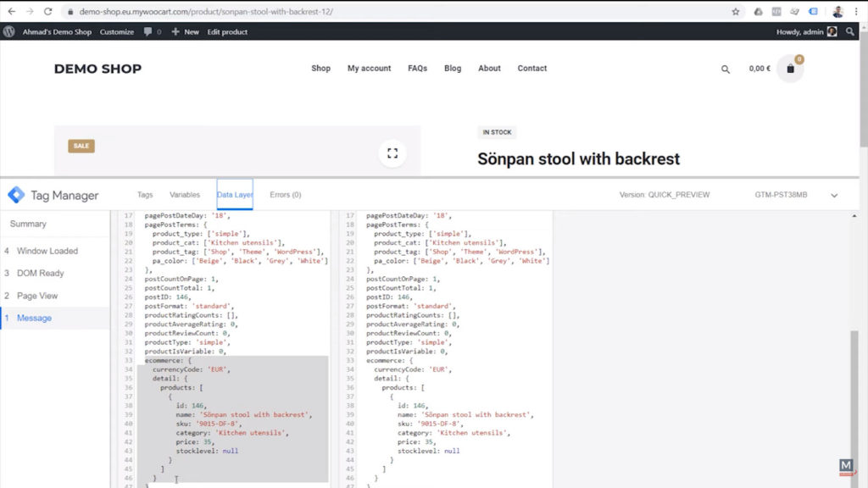Open the admin bar search icon
Viewport: 868px width, 488px height.
click(852, 31)
